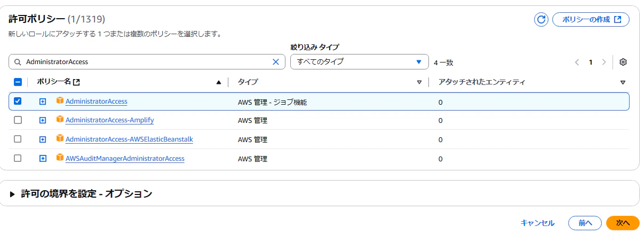Click the 次へ button
Viewport: 644px width, 234px height.
[x=623, y=223]
